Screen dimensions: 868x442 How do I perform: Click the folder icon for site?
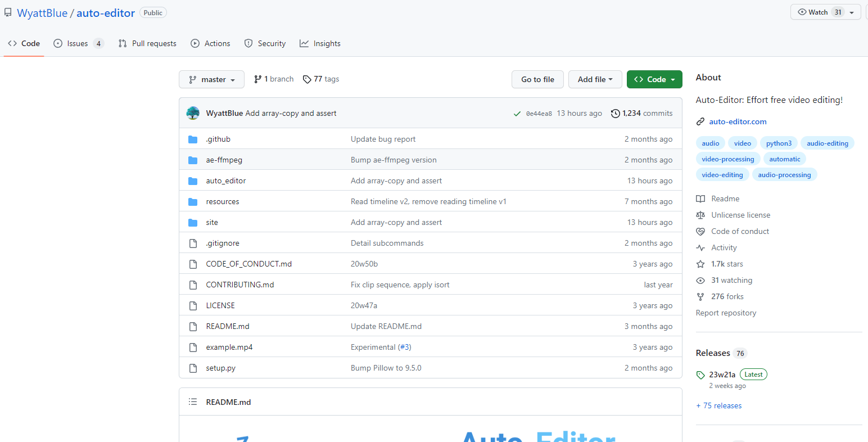tap(193, 222)
